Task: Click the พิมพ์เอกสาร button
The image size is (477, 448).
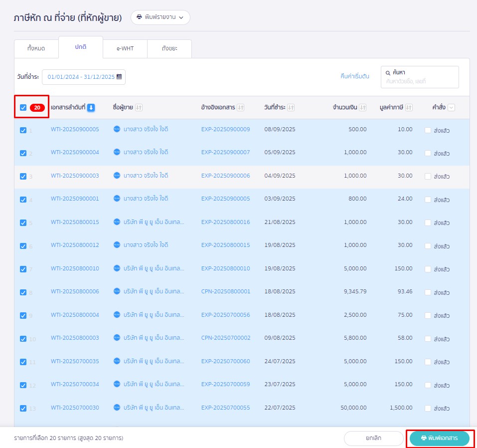Action: point(440,438)
